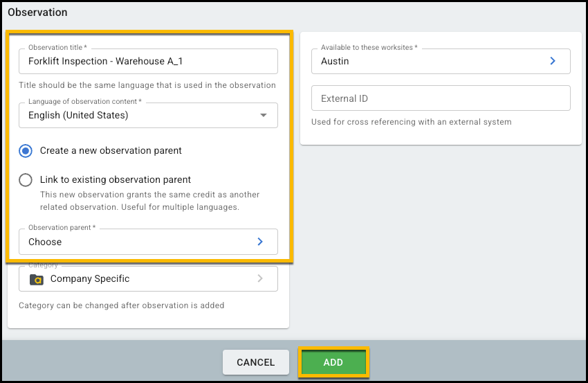The height and width of the screenshot is (383, 588).
Task: Click the blue chevron in the Observation parent field
Action: pos(260,242)
